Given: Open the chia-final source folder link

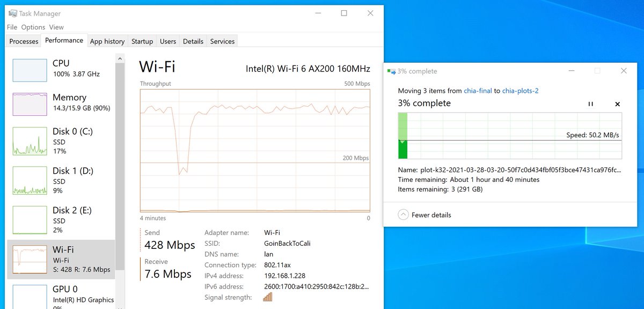Looking at the screenshot, I should point(478,91).
